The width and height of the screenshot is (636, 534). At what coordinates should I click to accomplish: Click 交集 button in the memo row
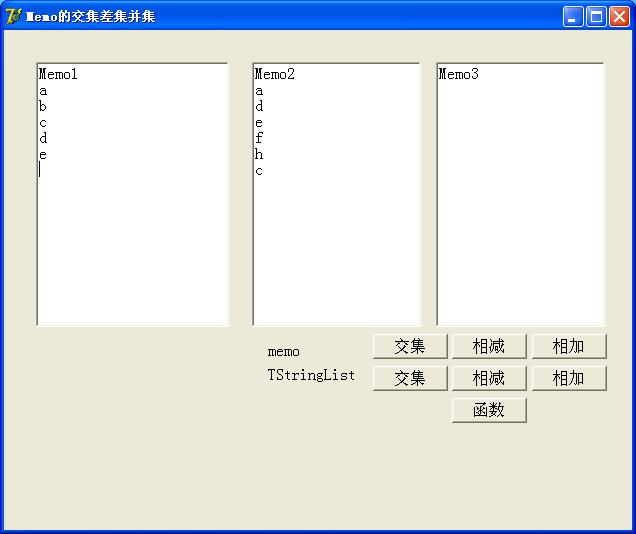pos(410,347)
